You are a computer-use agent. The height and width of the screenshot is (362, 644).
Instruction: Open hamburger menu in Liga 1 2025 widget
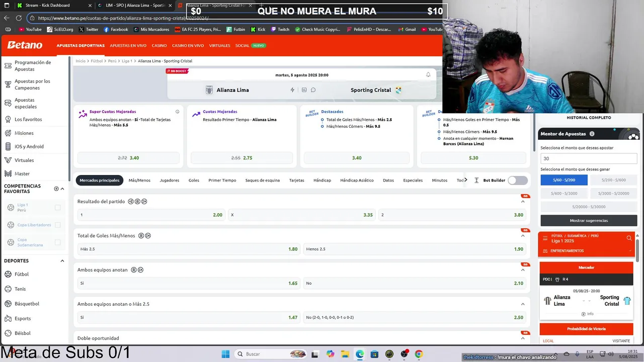[544, 238]
